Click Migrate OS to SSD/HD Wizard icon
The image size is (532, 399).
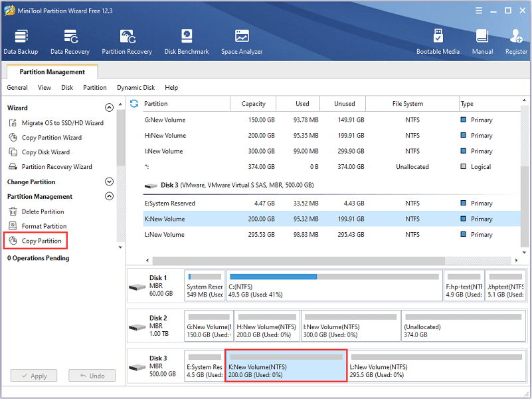tap(13, 123)
